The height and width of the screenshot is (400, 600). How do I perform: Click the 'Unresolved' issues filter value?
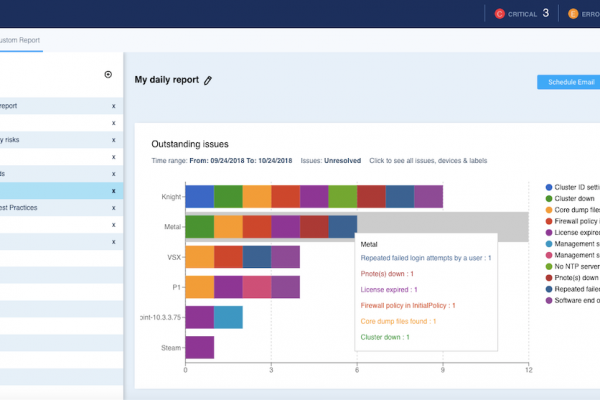tap(342, 161)
